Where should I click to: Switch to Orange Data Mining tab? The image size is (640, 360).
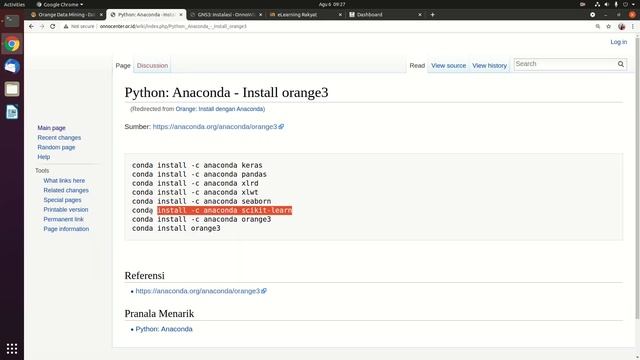67,14
